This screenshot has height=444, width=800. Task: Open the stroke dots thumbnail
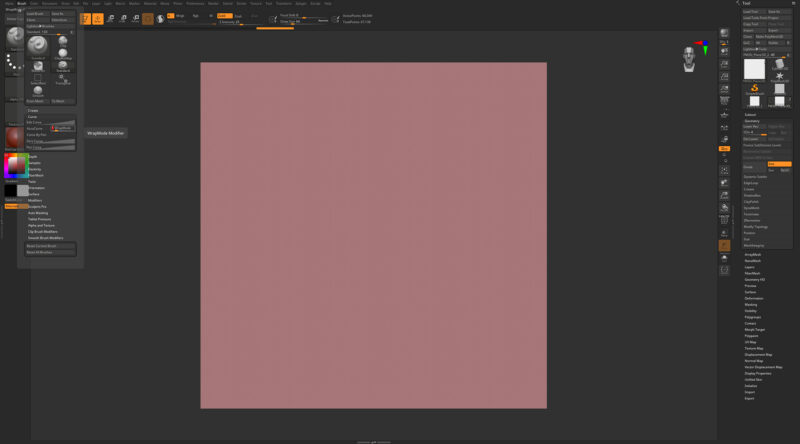click(14, 64)
